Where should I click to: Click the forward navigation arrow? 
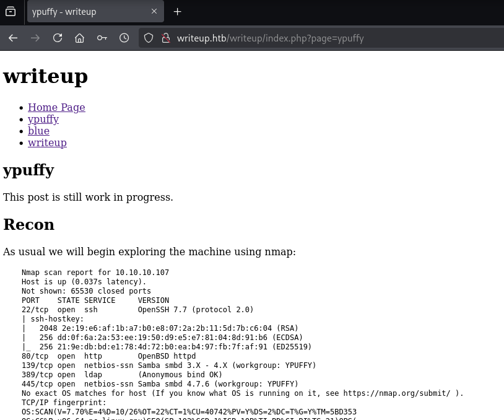35,38
